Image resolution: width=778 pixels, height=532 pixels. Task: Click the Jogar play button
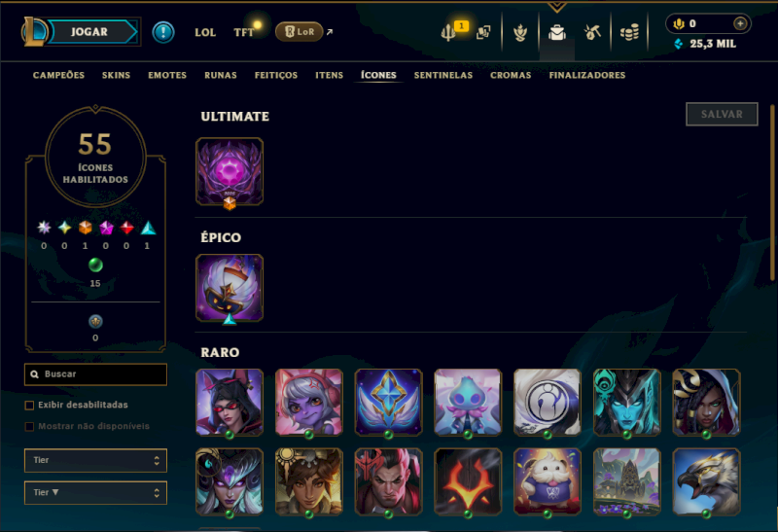click(x=89, y=32)
